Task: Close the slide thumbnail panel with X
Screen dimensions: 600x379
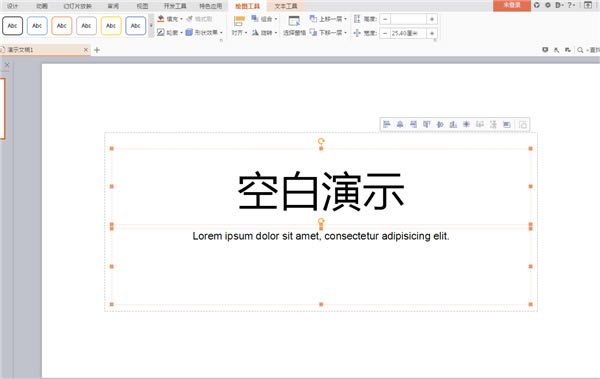Action: coord(7,65)
